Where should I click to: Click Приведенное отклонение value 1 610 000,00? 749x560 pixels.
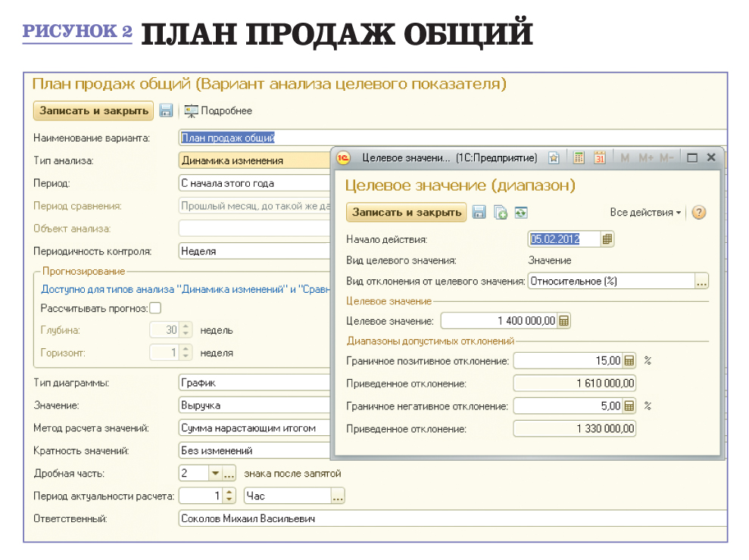(575, 383)
